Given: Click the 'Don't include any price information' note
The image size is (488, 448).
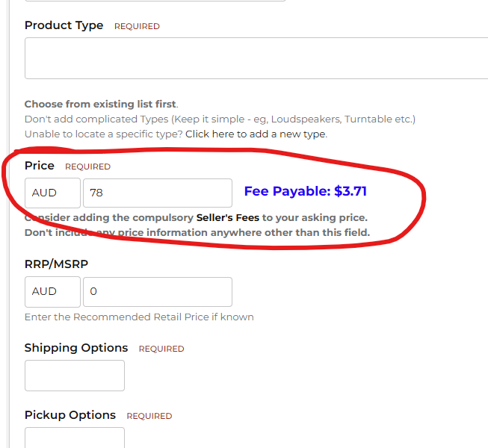Looking at the screenshot, I should click(197, 233).
